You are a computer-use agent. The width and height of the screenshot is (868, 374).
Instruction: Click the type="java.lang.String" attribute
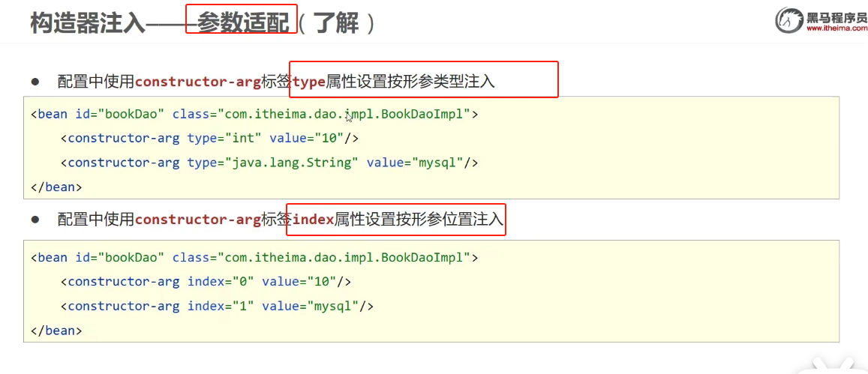click(274, 163)
